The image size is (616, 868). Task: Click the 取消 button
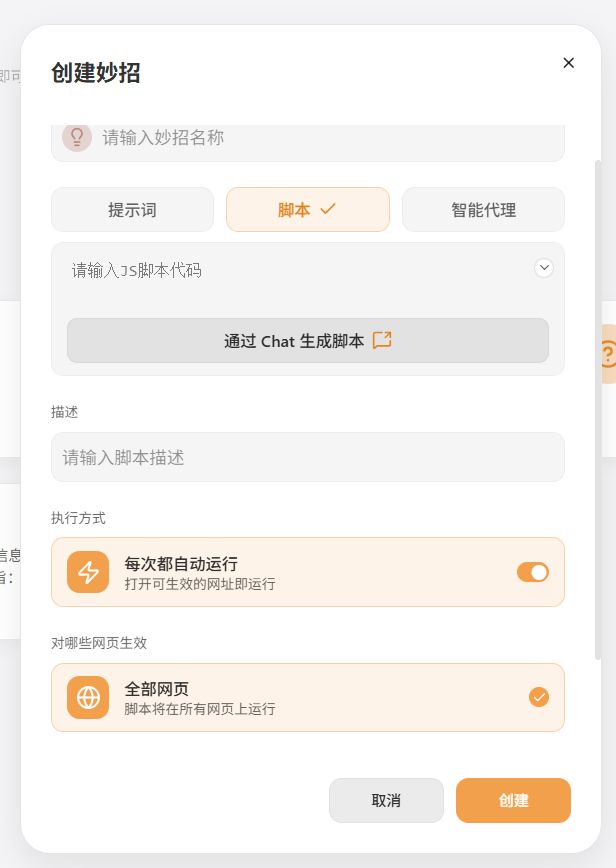(386, 800)
